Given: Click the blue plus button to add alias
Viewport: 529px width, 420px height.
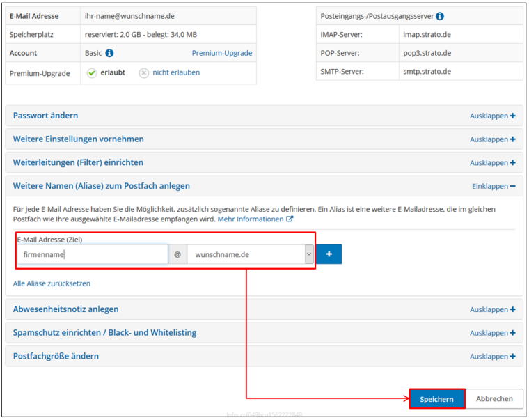Looking at the screenshot, I should (329, 254).
